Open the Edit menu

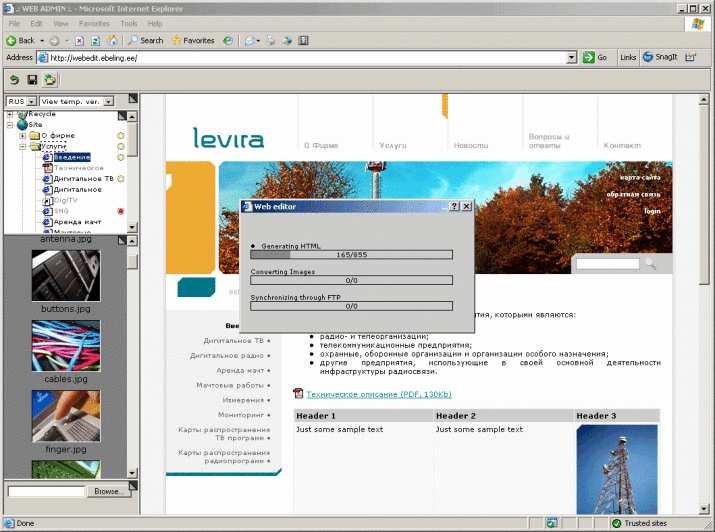click(x=36, y=24)
